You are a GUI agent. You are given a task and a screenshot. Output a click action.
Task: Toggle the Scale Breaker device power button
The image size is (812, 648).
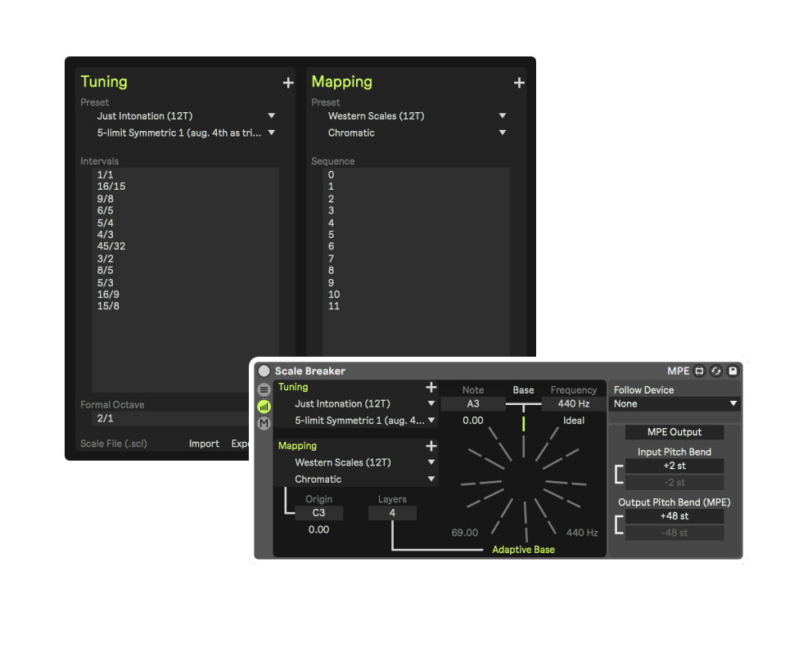(x=264, y=371)
